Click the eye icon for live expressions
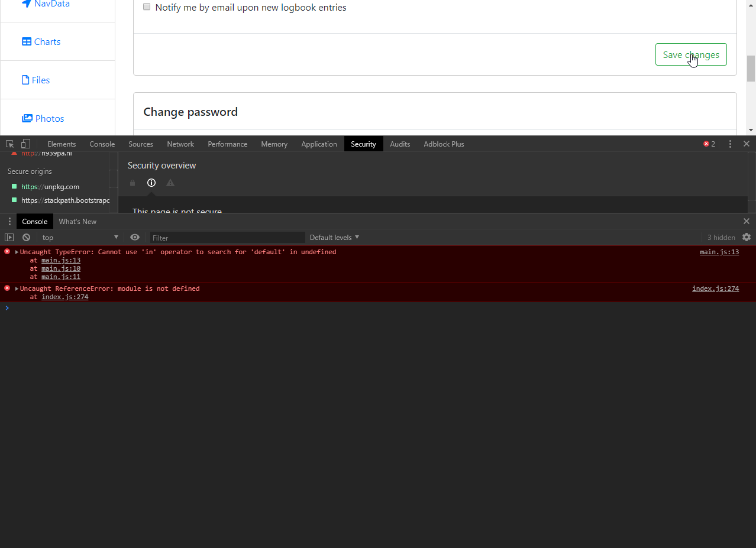This screenshot has height=548, width=756. [135, 237]
